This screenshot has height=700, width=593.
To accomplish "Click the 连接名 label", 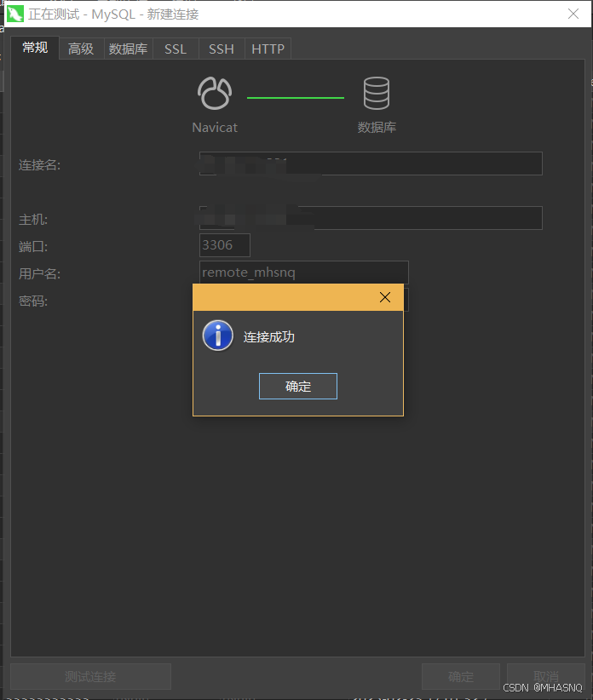I will (39, 165).
